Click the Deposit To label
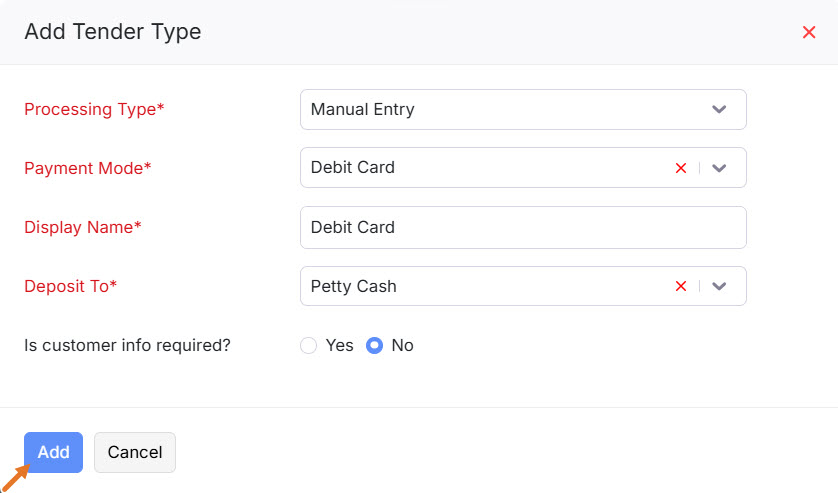 point(71,286)
